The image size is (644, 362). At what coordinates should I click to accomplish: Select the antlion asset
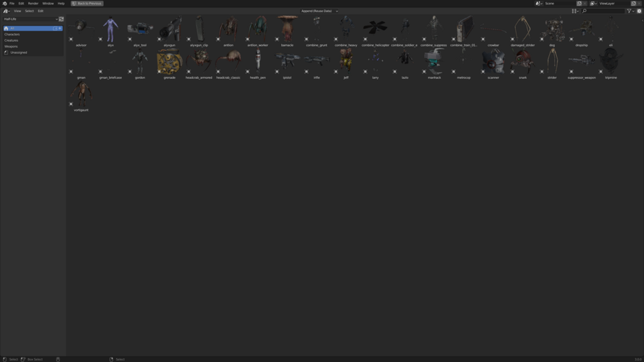coord(228,31)
